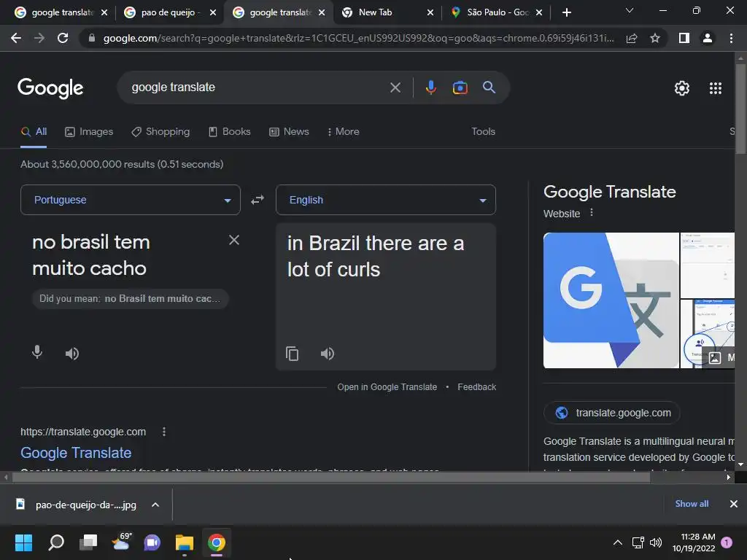Image resolution: width=747 pixels, height=560 pixels.
Task: Accept the Did you mean suggestion
Action: 130,298
